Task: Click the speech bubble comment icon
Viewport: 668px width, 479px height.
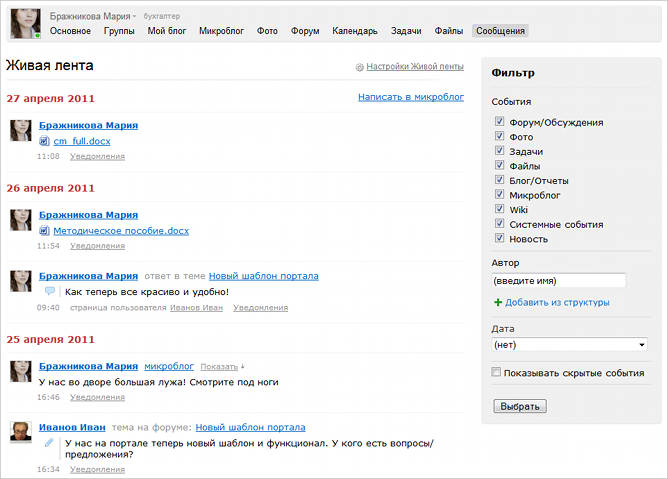Action: pyautogui.click(x=50, y=292)
